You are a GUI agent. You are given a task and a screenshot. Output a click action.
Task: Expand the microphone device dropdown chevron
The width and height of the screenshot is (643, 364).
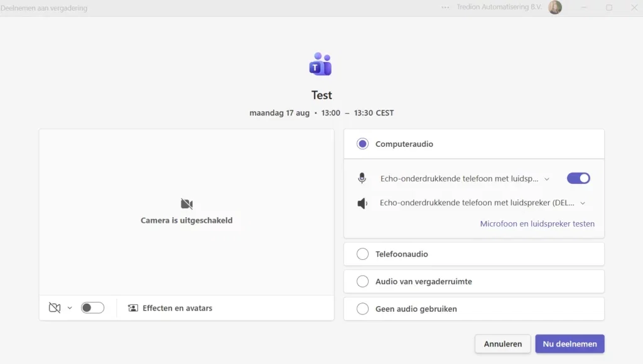tap(547, 179)
